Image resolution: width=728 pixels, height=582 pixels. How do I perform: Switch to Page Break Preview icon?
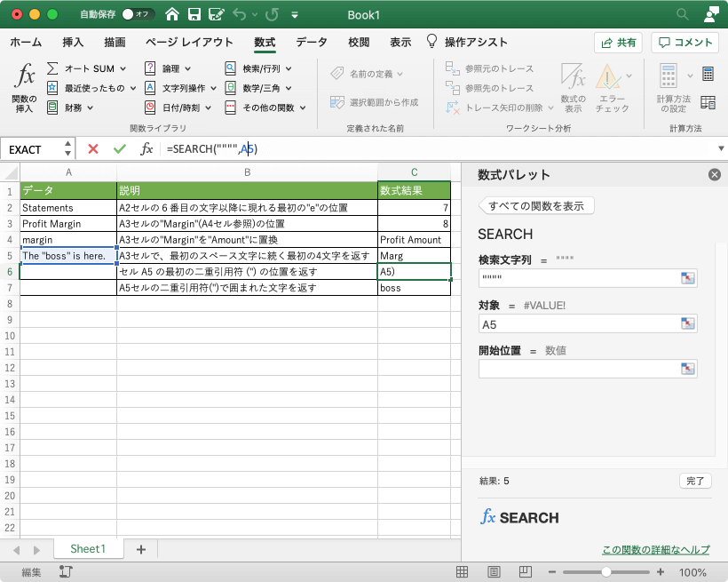(x=525, y=571)
